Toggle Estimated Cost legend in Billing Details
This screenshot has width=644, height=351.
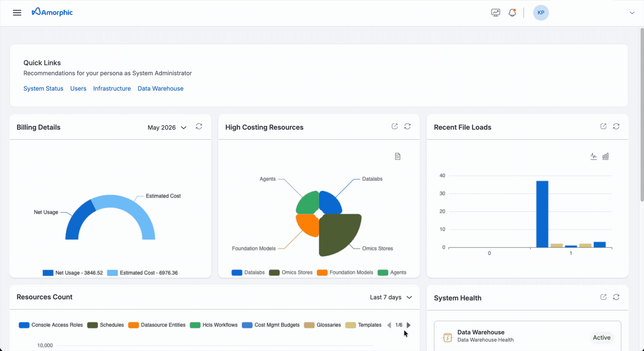[x=142, y=273]
